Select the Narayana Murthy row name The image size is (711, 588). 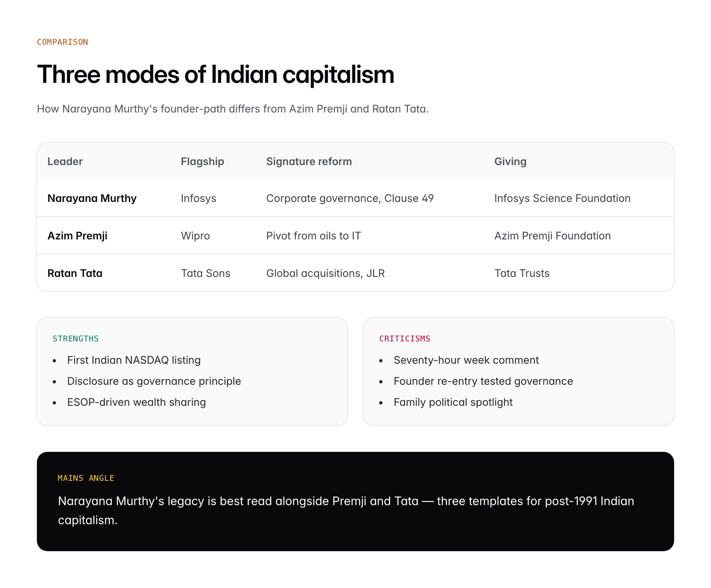tap(92, 198)
